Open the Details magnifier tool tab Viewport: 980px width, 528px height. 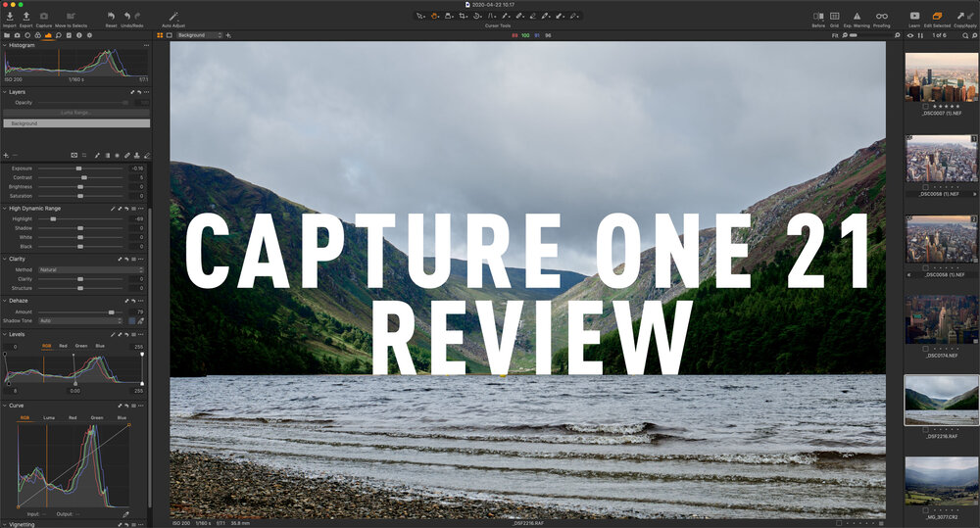[x=58, y=35]
